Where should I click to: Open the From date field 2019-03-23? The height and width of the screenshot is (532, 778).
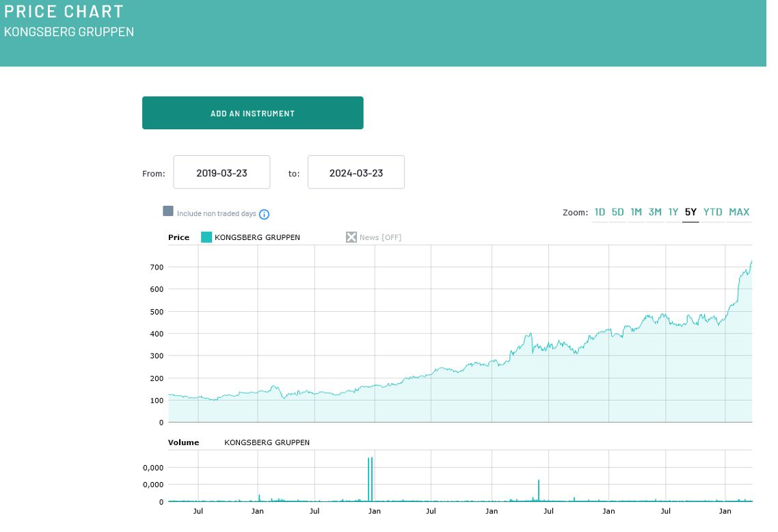pyautogui.click(x=222, y=172)
